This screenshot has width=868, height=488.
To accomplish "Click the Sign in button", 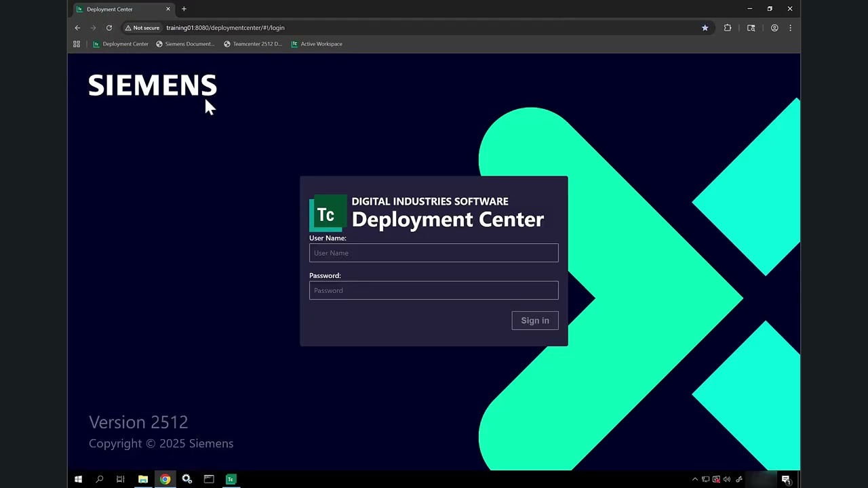I will 535,321.
